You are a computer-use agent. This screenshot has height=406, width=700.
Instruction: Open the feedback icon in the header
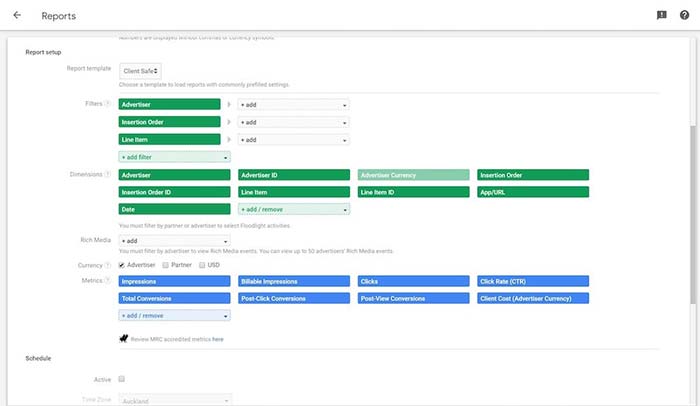(662, 15)
